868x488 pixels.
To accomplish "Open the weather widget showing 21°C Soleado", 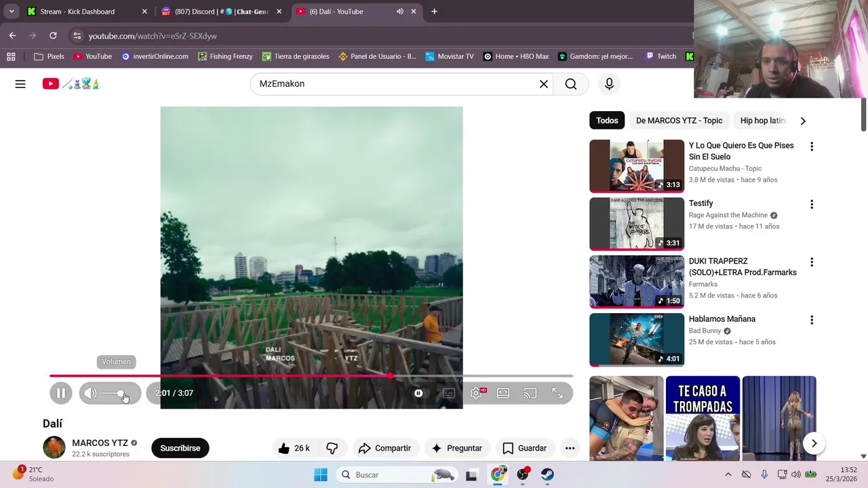I will pos(34,474).
